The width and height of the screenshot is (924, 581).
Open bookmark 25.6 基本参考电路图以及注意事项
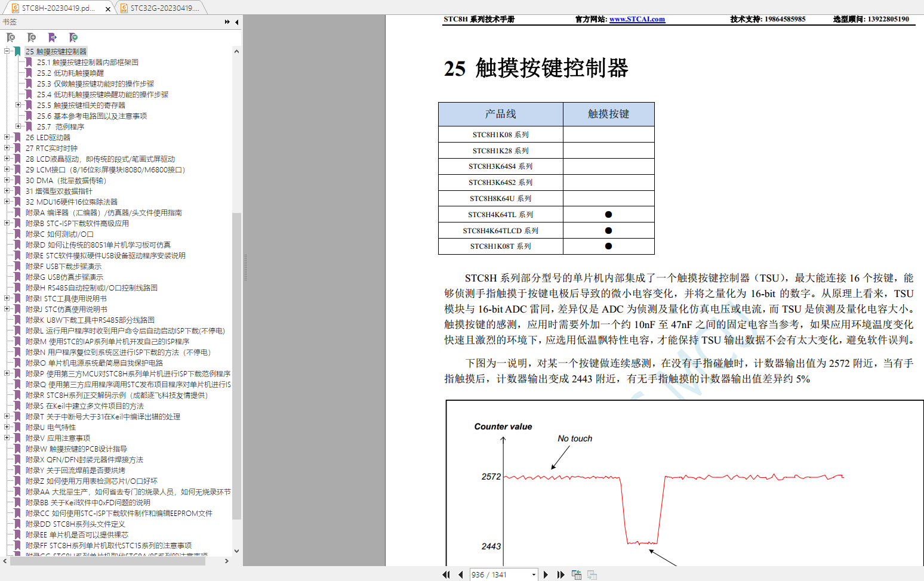(92, 116)
